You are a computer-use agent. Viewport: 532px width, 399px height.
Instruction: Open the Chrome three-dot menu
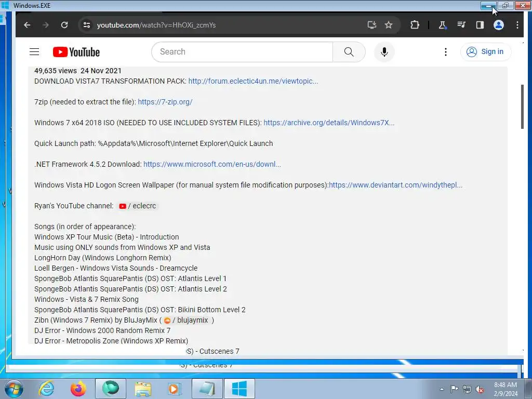(x=517, y=25)
